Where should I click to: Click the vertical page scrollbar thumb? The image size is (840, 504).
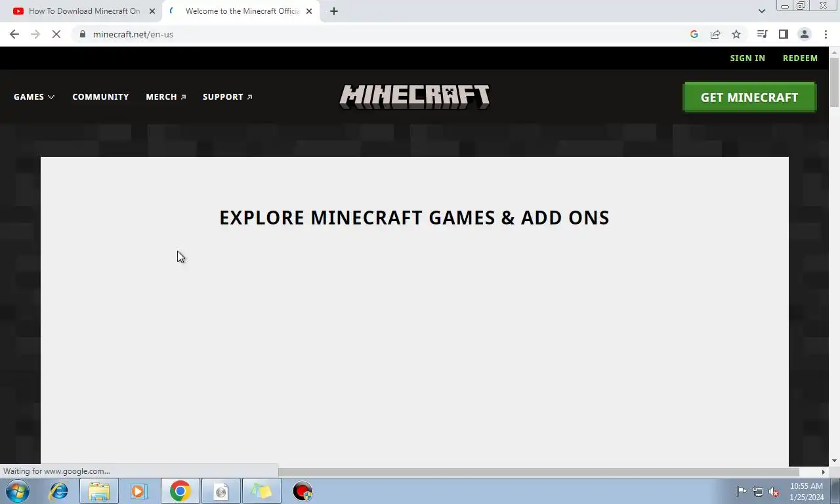tap(834, 82)
